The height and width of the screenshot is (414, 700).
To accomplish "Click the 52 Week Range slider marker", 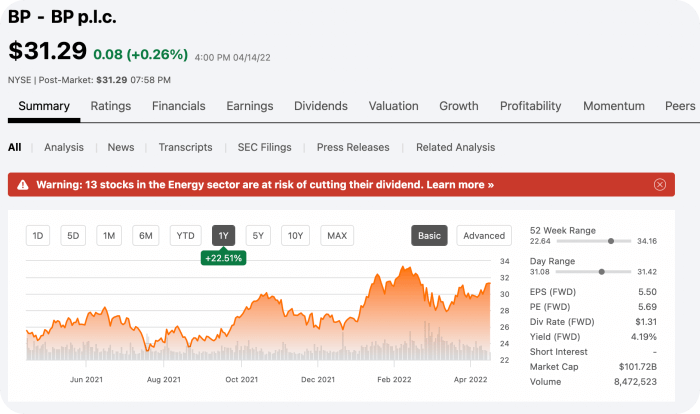I will click(x=611, y=241).
